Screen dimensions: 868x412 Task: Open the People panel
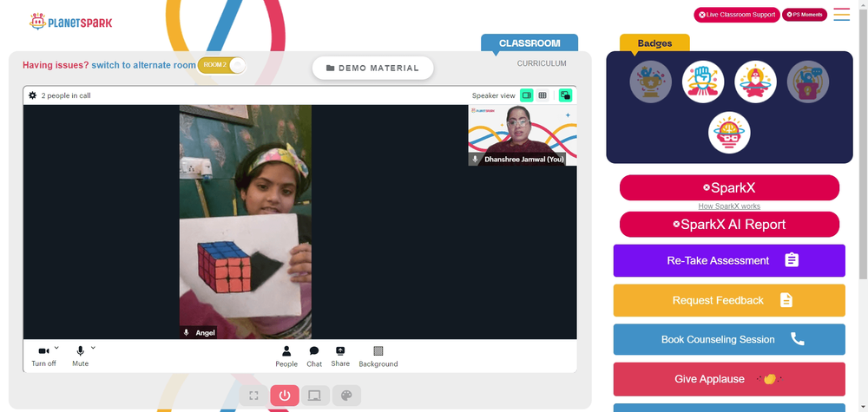tap(286, 356)
